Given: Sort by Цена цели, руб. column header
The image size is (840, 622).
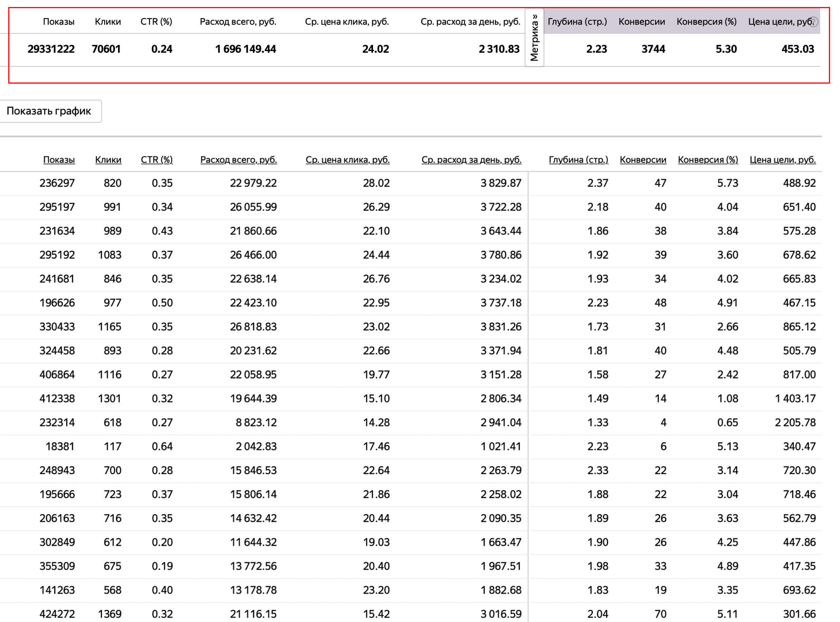Looking at the screenshot, I should coord(783,160).
